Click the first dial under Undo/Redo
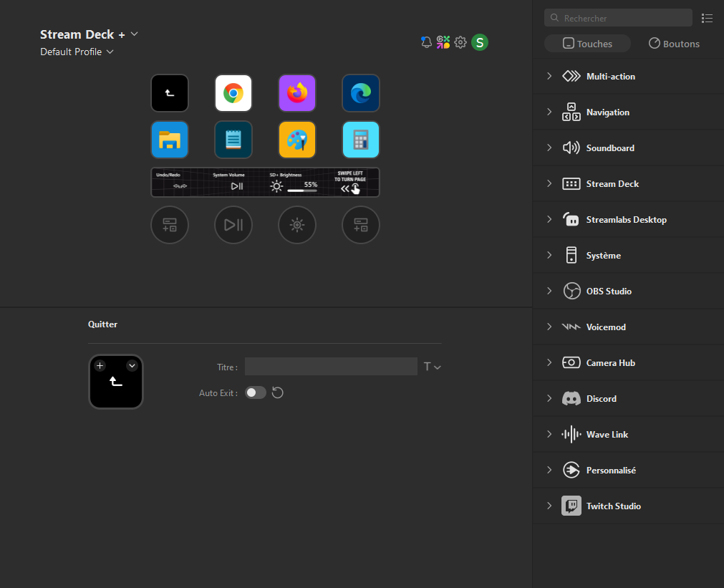This screenshot has width=724, height=588. [x=170, y=225]
